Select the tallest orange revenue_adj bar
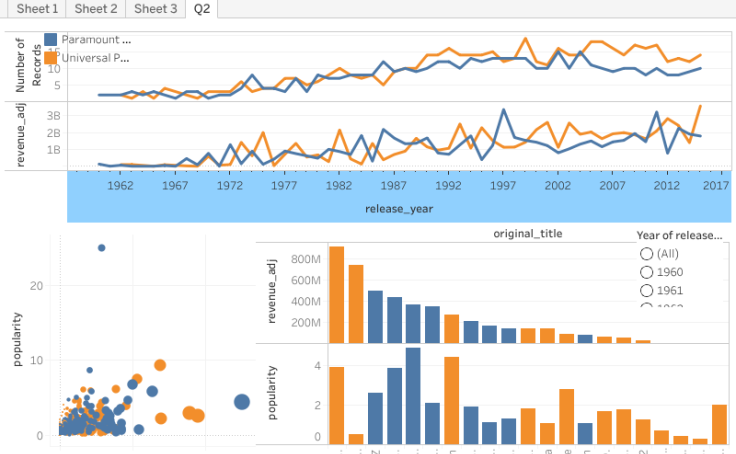 337,294
